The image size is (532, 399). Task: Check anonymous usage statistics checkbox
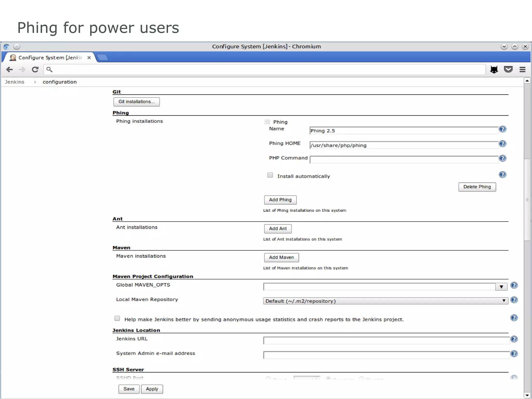click(x=117, y=318)
